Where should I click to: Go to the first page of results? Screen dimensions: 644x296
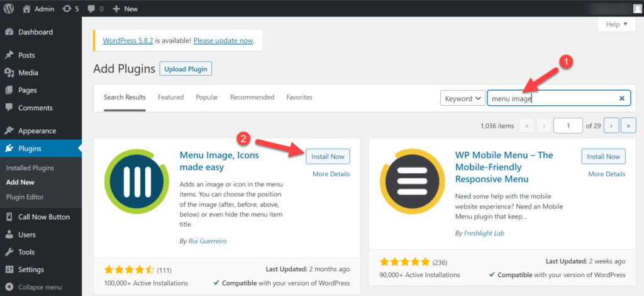tap(527, 126)
